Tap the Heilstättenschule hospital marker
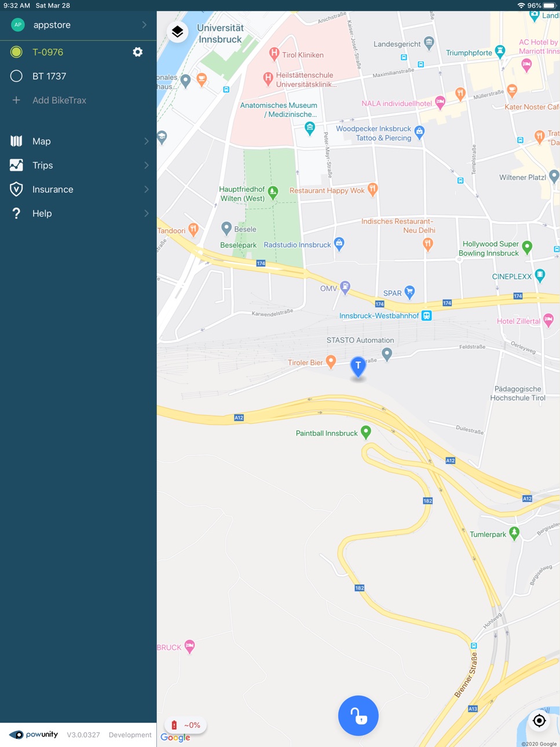The image size is (560, 747). pos(268,78)
